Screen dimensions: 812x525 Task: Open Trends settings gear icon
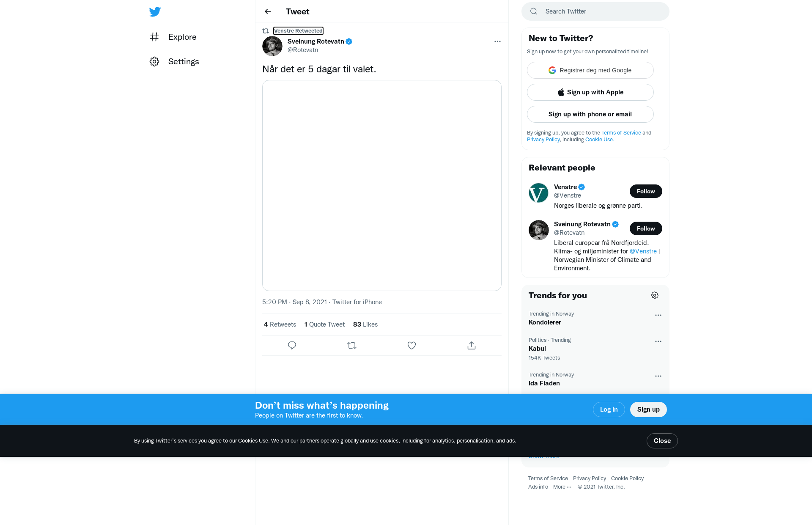tap(655, 295)
